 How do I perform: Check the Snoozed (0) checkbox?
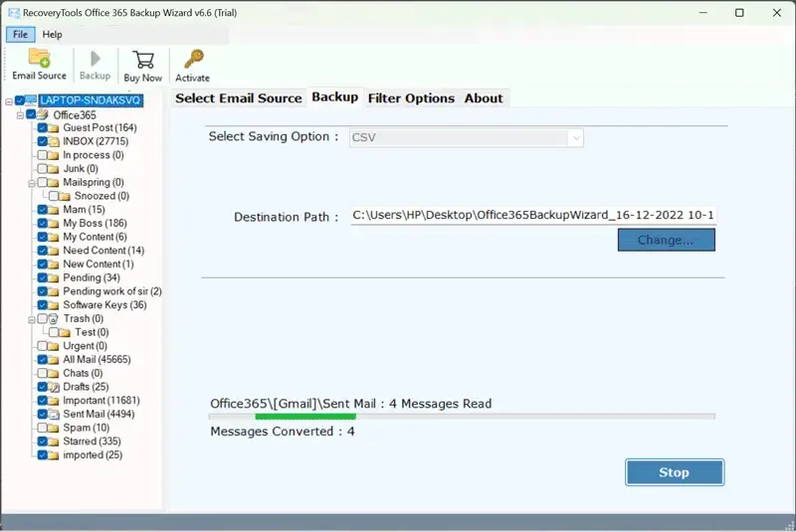point(54,196)
